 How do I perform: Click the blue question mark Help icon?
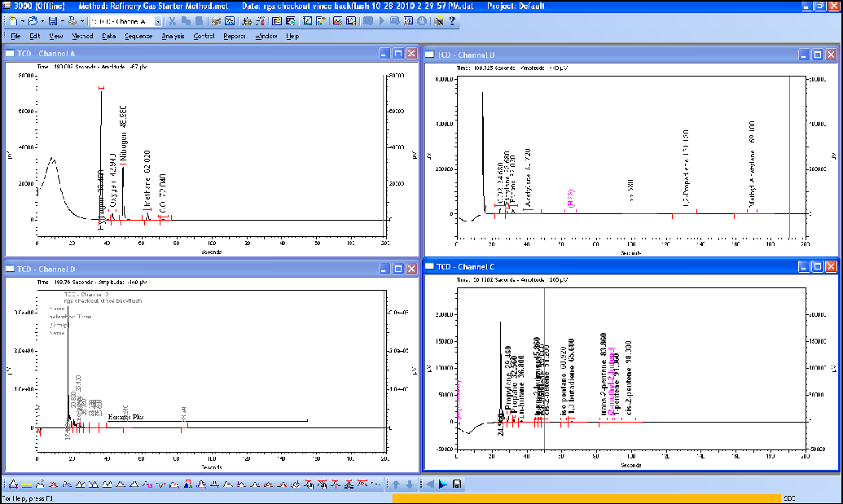452,21
